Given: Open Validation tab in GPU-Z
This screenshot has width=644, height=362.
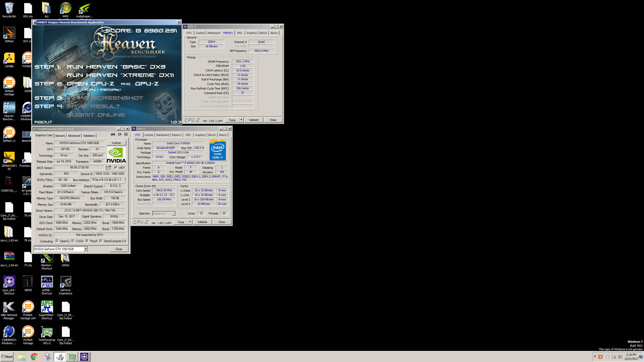Looking at the screenshot, I should pyautogui.click(x=89, y=135).
